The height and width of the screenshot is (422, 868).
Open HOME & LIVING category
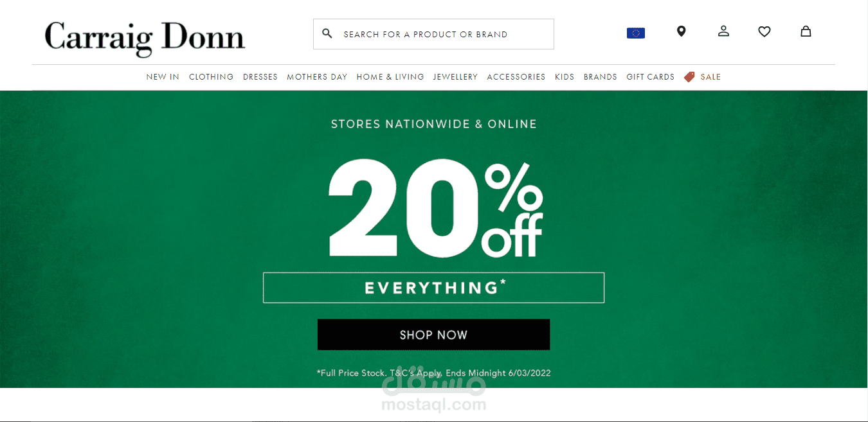[390, 77]
